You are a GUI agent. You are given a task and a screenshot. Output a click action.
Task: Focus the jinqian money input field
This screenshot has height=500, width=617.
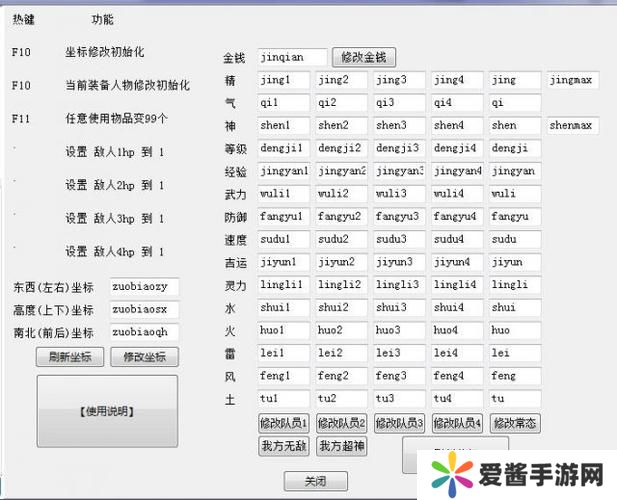(x=291, y=57)
